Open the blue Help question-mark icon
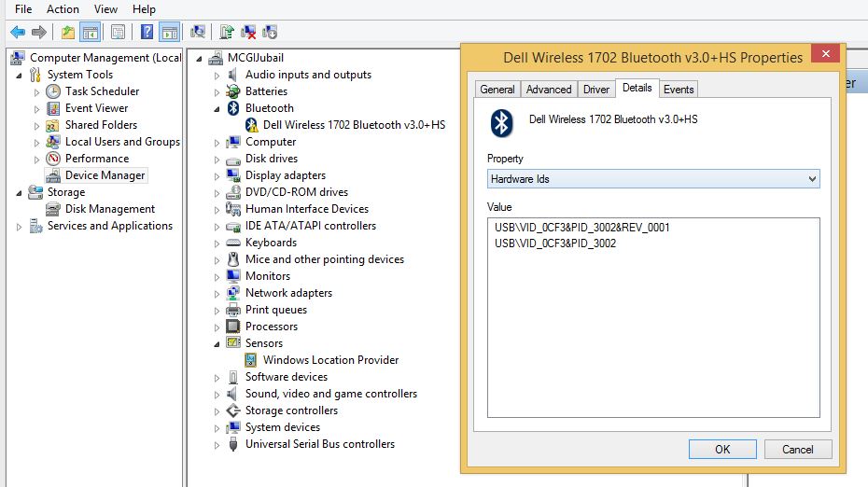868x487 pixels. click(147, 32)
